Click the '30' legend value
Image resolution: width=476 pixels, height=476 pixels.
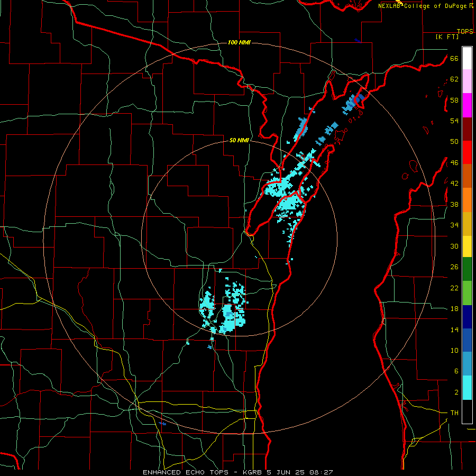(x=454, y=246)
